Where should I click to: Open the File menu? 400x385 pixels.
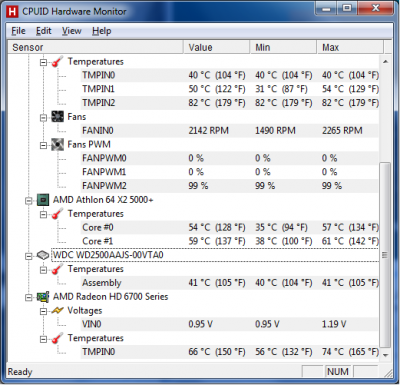[x=18, y=31]
